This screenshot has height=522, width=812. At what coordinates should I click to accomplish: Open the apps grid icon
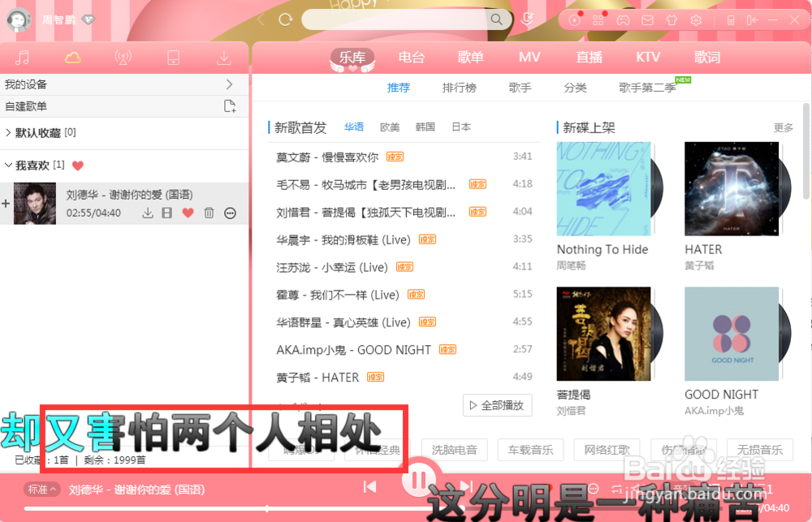click(x=598, y=20)
